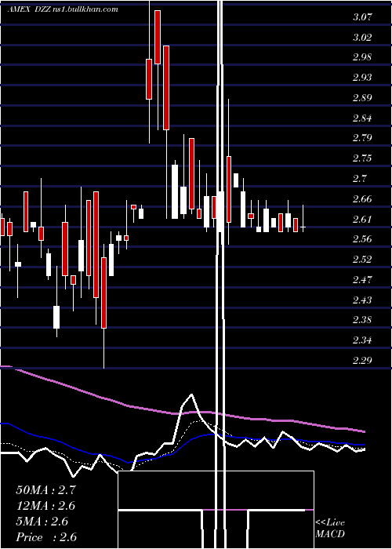Screen dimensions: 392x549
Task: Select the 2.93 price axis label
Action: pyautogui.click(x=362, y=78)
